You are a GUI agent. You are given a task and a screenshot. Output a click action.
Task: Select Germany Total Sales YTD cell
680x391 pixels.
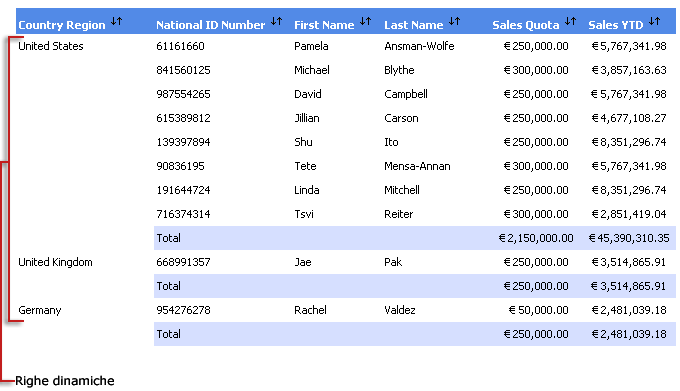pyautogui.click(x=629, y=334)
